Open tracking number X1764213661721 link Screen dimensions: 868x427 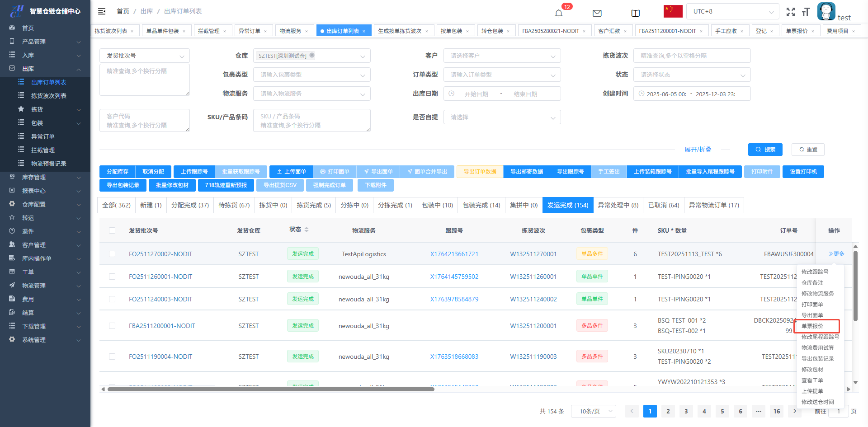tap(454, 254)
